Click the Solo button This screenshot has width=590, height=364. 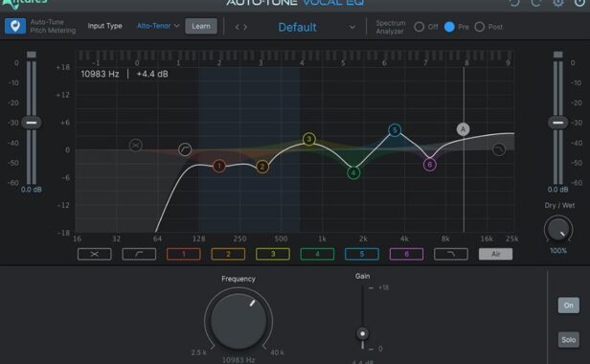[x=569, y=340]
